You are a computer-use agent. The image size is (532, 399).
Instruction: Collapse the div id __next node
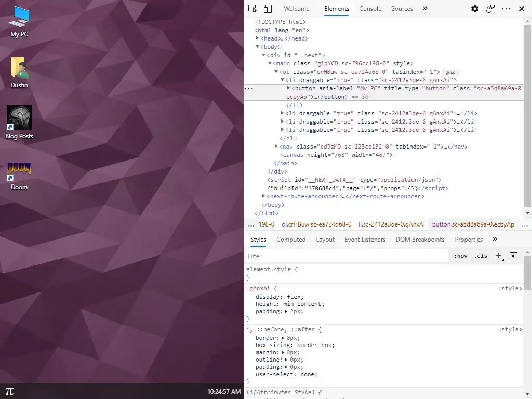coord(263,55)
